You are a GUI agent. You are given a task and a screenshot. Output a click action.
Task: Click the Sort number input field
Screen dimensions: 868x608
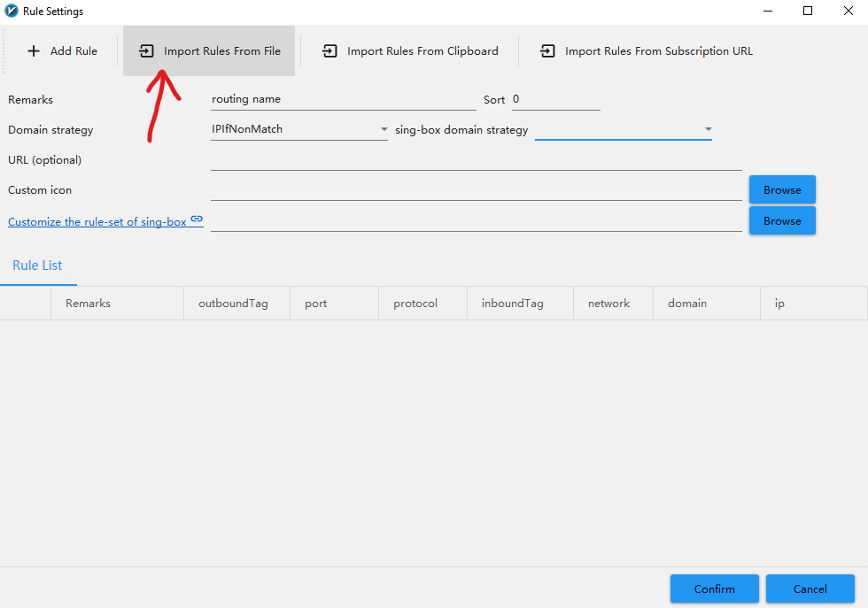[555, 100]
